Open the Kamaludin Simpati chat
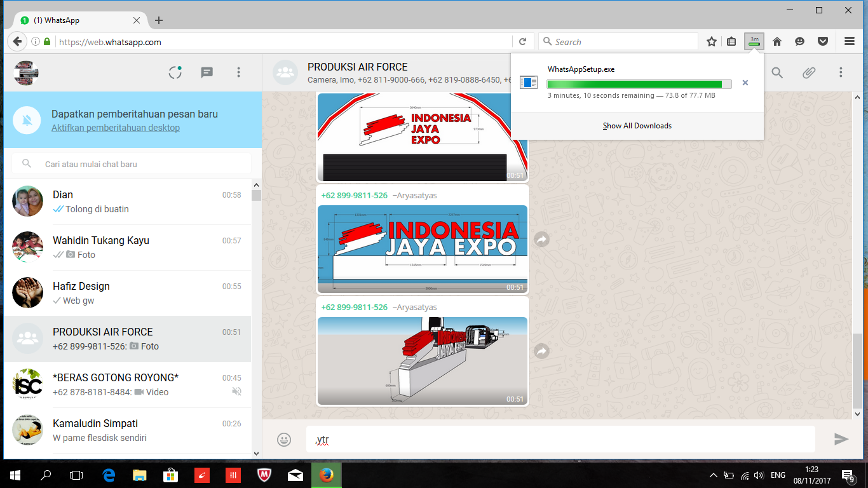 point(128,431)
